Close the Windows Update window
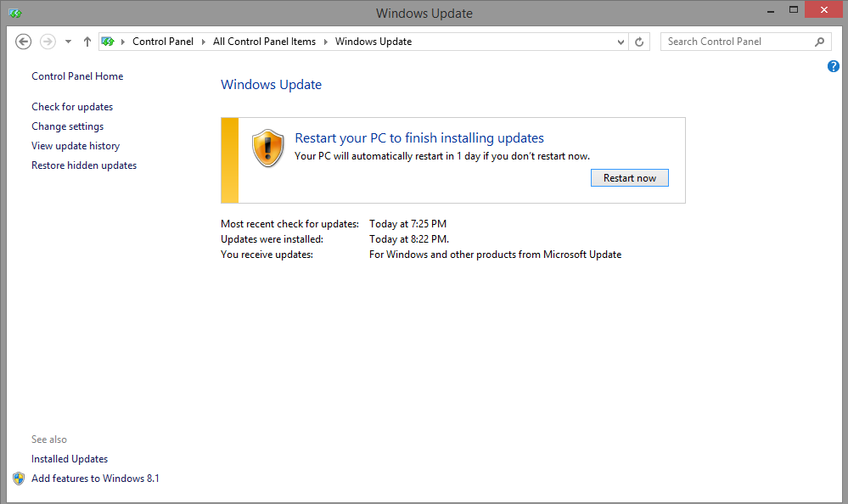The height and width of the screenshot is (504, 848). (823, 9)
